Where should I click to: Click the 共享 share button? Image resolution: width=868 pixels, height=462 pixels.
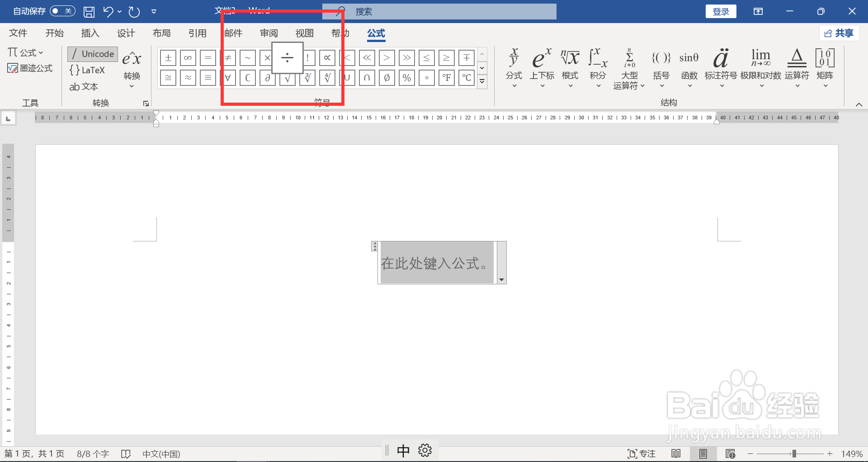coord(839,33)
